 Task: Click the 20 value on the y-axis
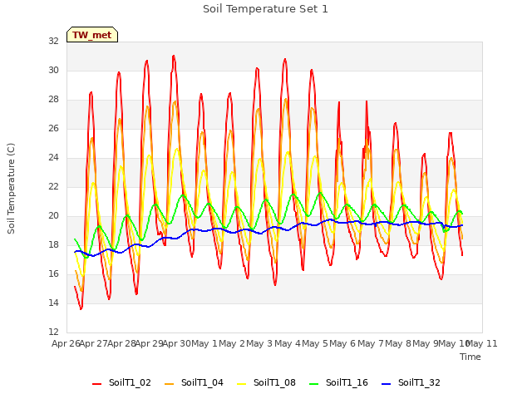(x=53, y=216)
